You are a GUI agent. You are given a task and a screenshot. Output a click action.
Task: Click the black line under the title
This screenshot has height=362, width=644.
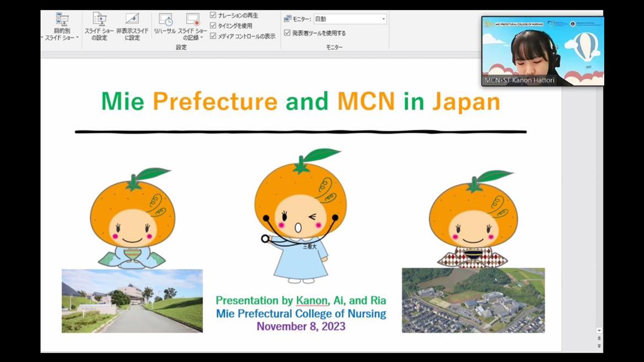coord(301,132)
